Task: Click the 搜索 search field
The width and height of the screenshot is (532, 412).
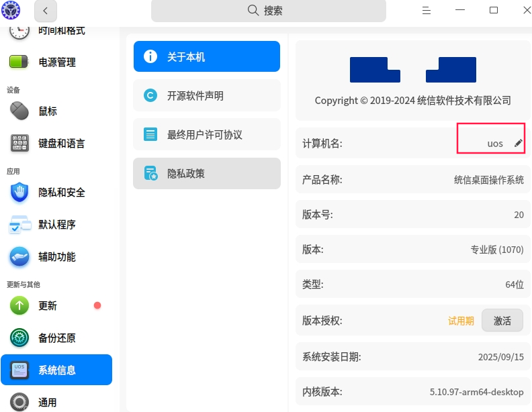Action: coord(269,11)
